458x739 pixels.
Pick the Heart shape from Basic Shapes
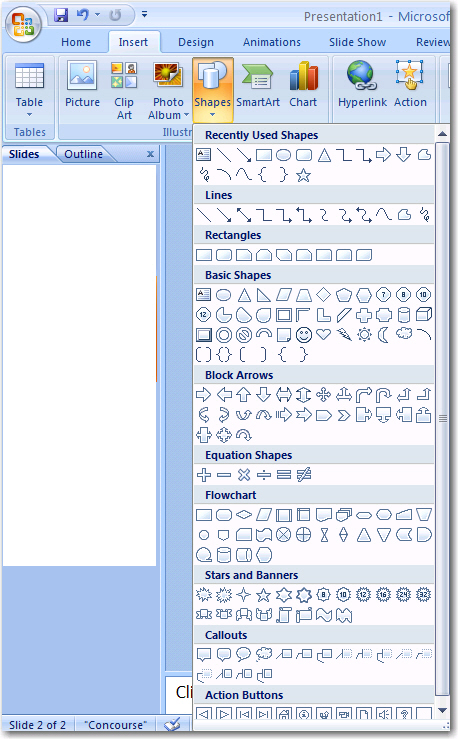[323, 335]
